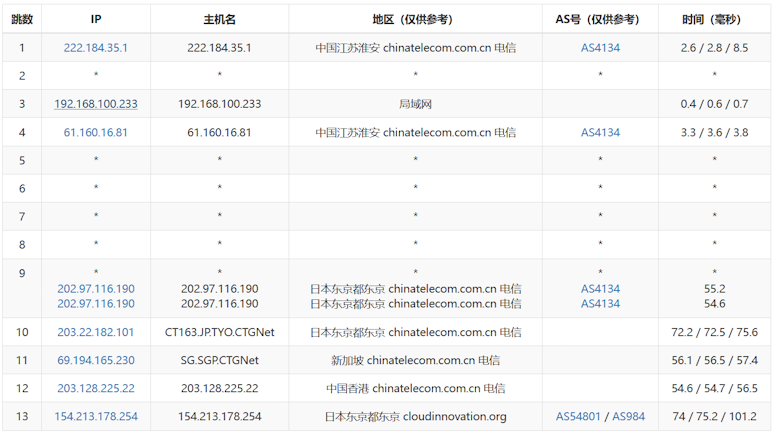Open the 203.128.225.22 IP link in hop 12
The height and width of the screenshot is (438, 780).
pyautogui.click(x=96, y=388)
